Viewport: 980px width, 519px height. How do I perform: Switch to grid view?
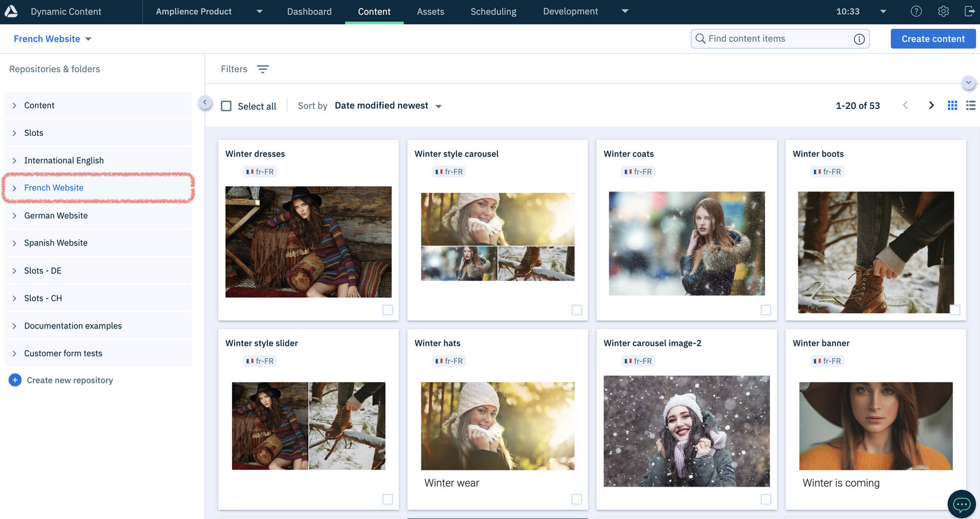coord(952,105)
